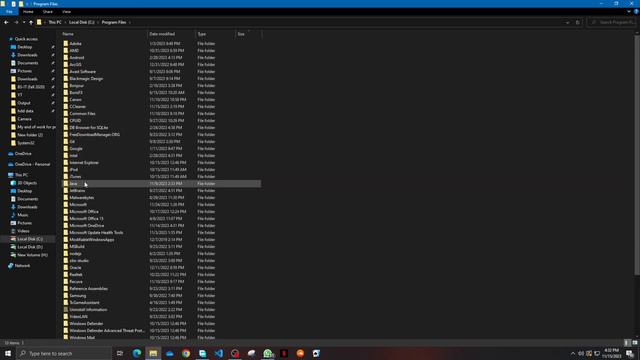
Task: Open the Home ribbon tab
Action: point(28,12)
